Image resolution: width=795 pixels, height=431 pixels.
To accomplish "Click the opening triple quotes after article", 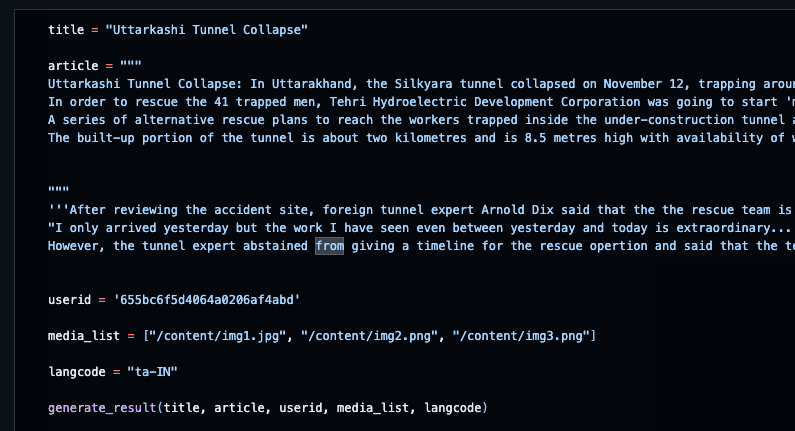I will click(x=131, y=64).
